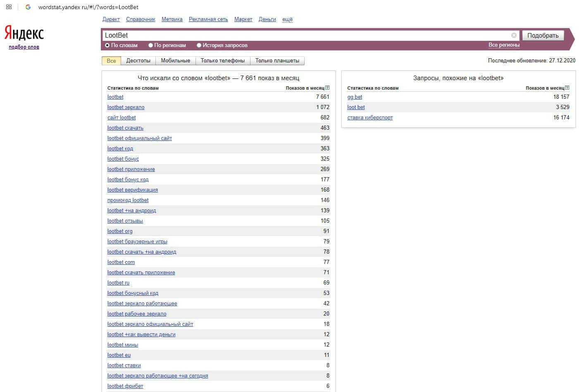
Task: Expand the 'ещё' services menu
Action: [x=287, y=19]
